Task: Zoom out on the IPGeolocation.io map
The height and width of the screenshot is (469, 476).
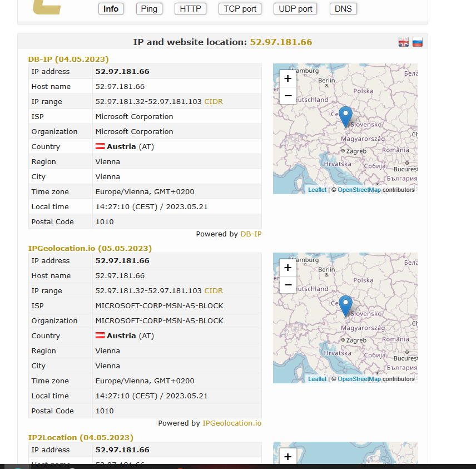Action: [x=288, y=285]
